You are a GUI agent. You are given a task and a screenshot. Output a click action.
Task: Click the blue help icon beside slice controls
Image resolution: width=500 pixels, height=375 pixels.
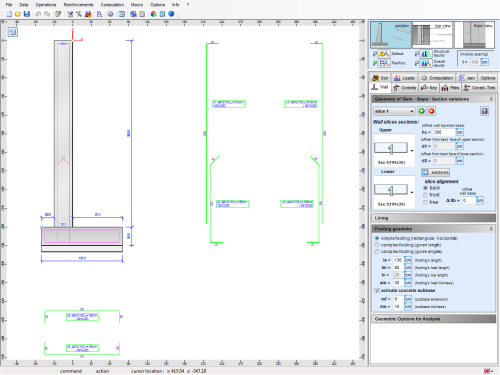[484, 111]
